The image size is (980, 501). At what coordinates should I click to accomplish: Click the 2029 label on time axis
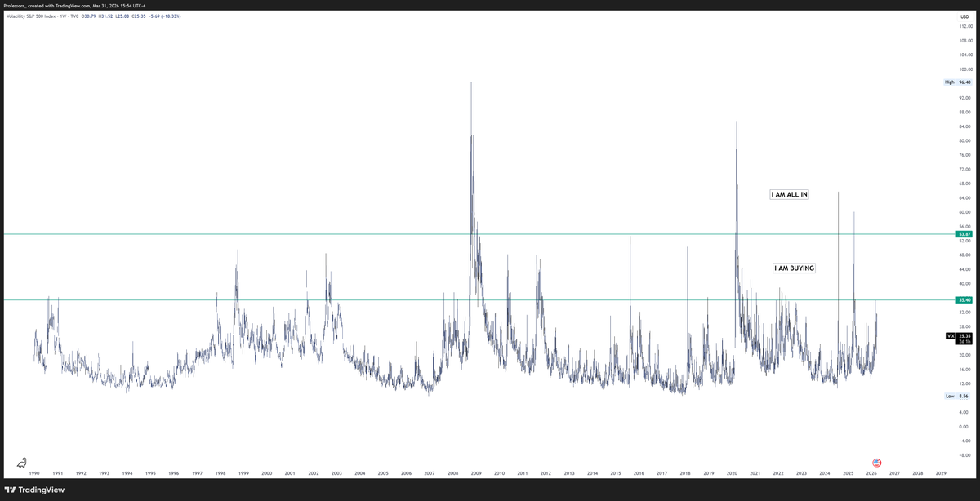pyautogui.click(x=942, y=472)
